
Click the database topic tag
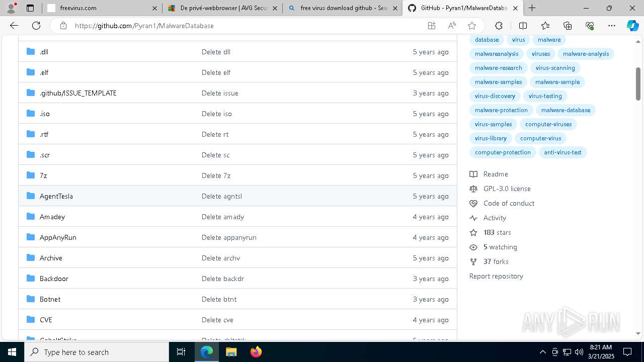tap(487, 40)
